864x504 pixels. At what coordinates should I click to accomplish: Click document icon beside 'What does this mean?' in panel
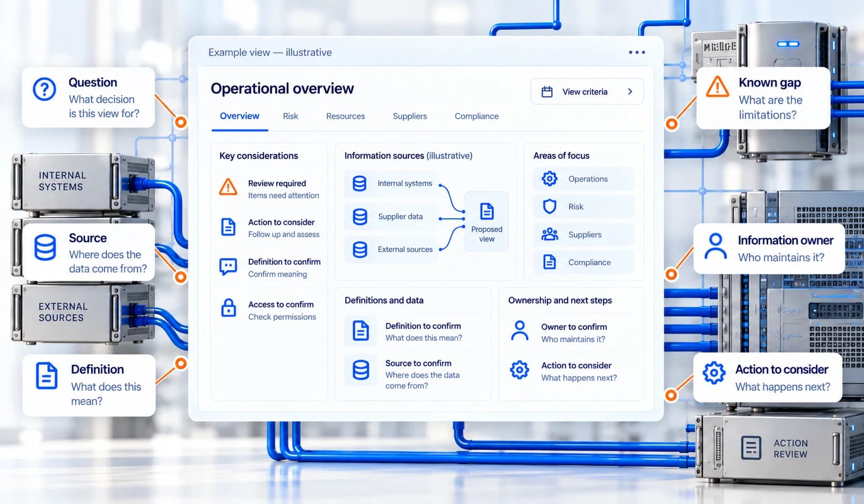click(361, 331)
